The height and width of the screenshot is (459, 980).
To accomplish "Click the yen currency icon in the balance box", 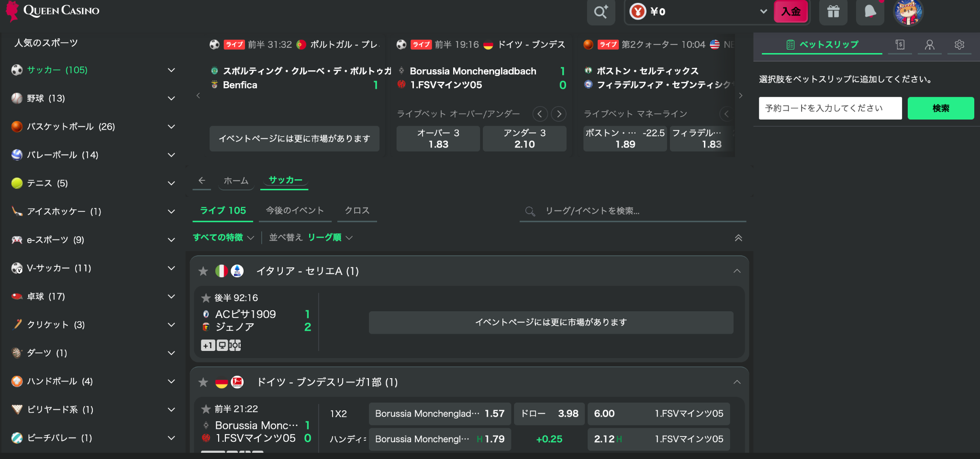I will coord(638,11).
